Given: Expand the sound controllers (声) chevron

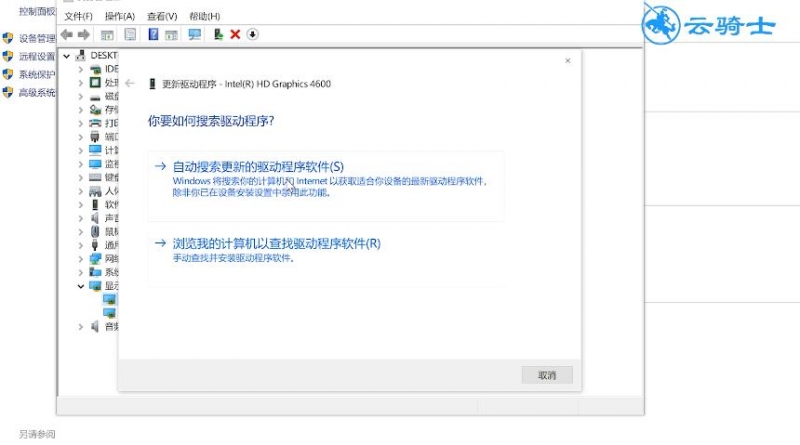Looking at the screenshot, I should click(x=81, y=218).
